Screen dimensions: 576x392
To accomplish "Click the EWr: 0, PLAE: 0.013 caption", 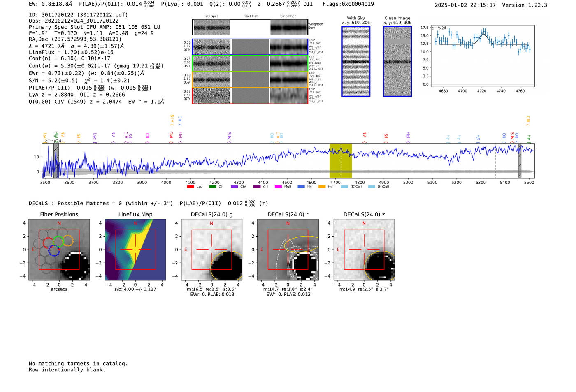I will (212, 294).
